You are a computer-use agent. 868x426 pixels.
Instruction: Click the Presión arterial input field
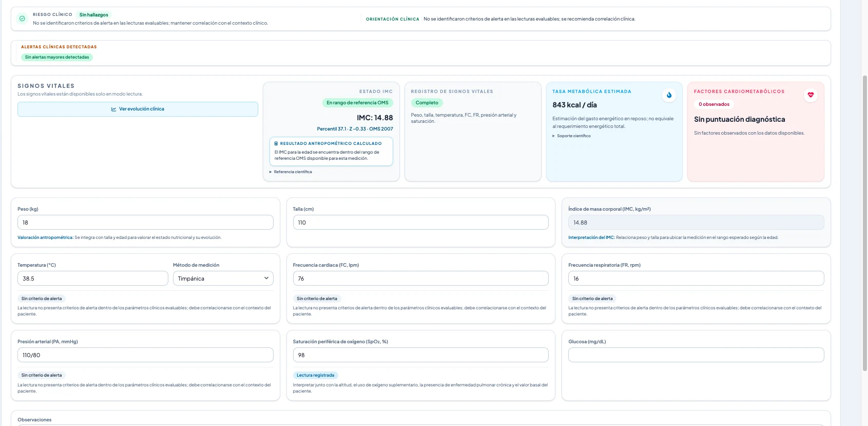145,355
